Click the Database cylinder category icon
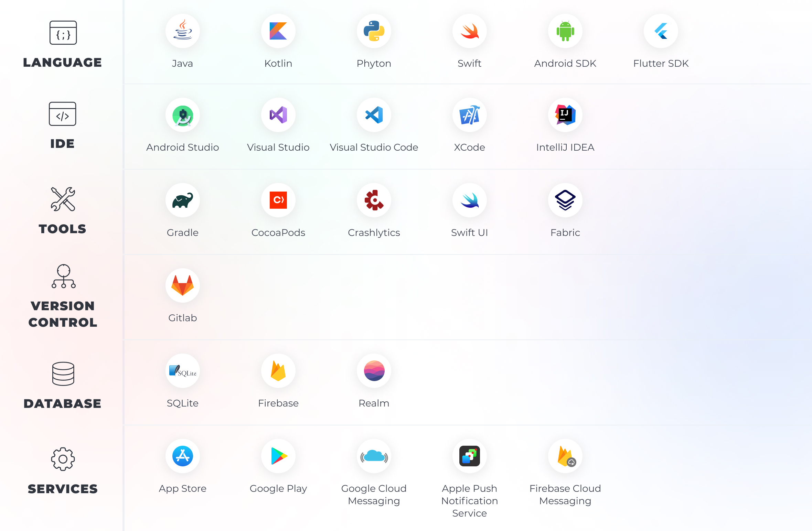 tap(63, 374)
